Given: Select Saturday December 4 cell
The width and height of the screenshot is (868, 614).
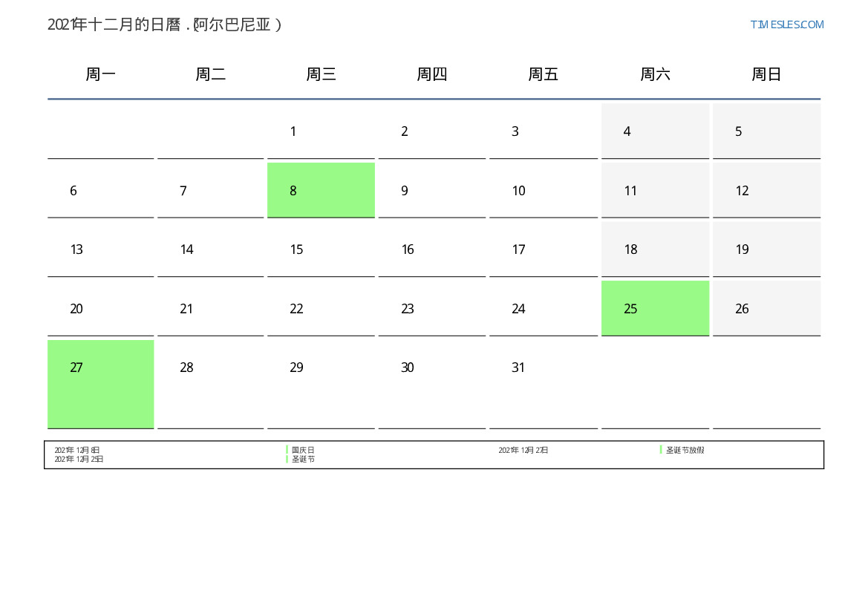Looking at the screenshot, I should point(655,131).
